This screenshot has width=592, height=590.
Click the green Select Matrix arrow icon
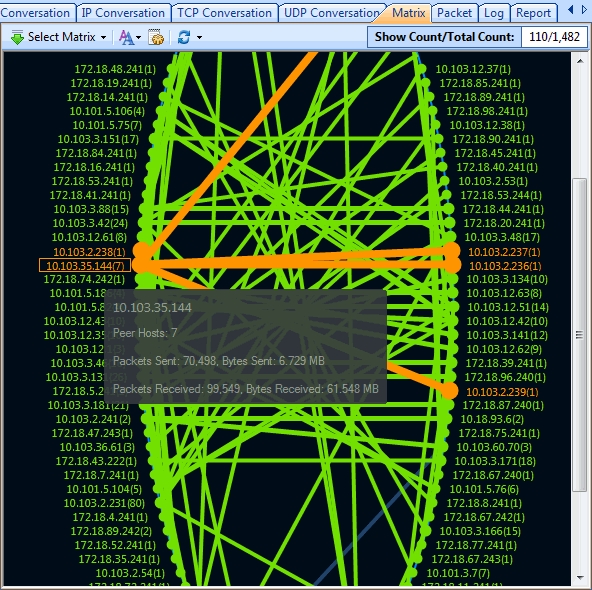tap(17, 37)
